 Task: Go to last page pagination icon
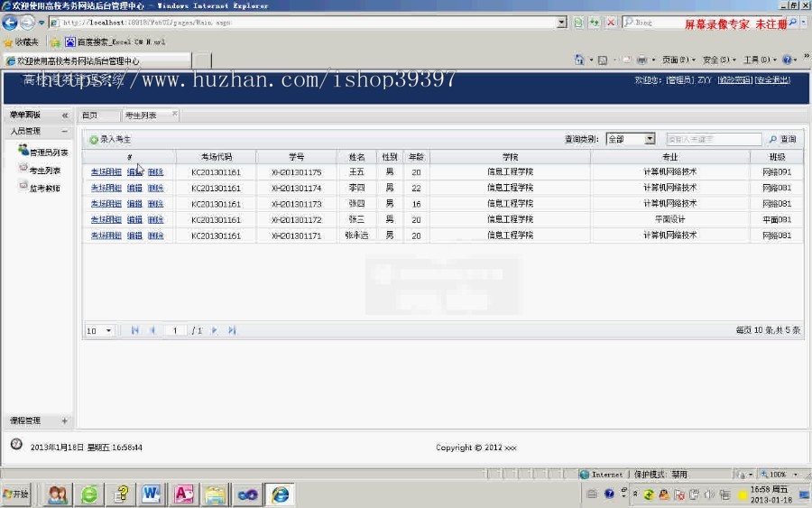pos(232,330)
